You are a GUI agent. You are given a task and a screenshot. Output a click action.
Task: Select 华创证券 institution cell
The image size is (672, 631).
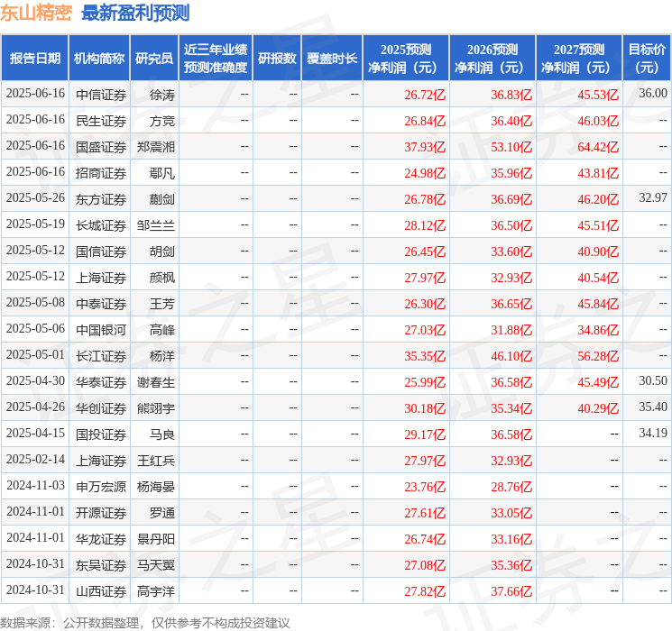point(101,408)
